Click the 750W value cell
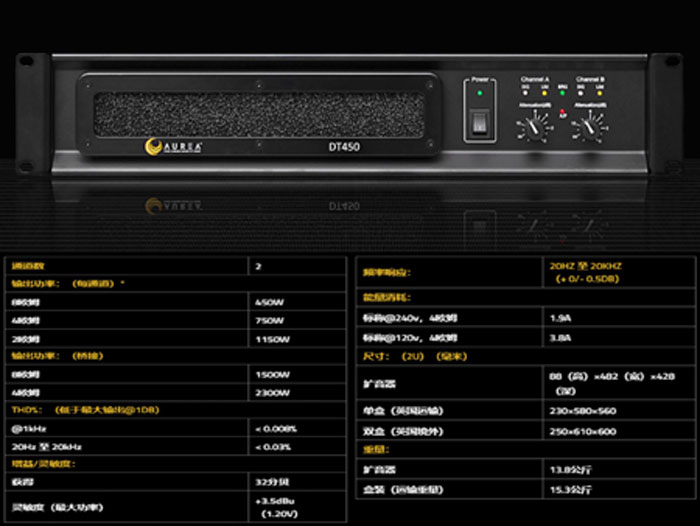Screen dimensions: 700x526 pyautogui.click(x=297, y=321)
